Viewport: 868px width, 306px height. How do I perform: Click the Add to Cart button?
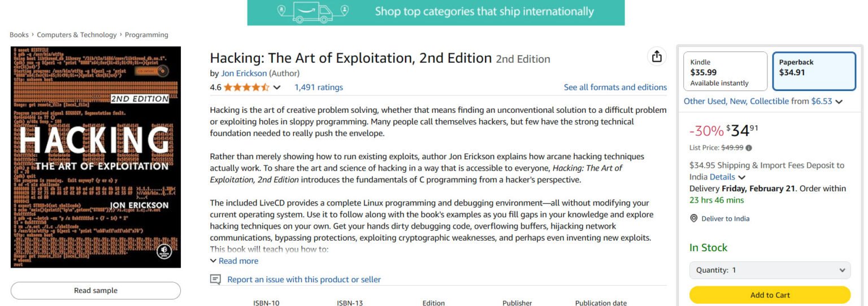point(770,295)
